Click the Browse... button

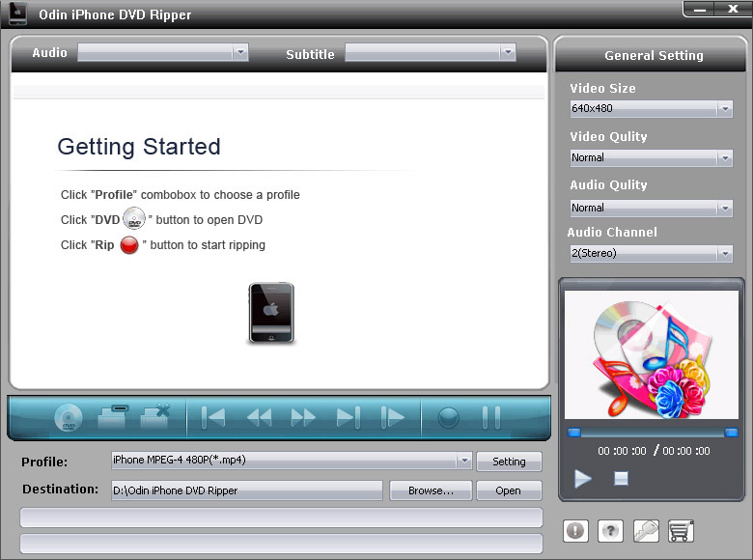(x=431, y=490)
